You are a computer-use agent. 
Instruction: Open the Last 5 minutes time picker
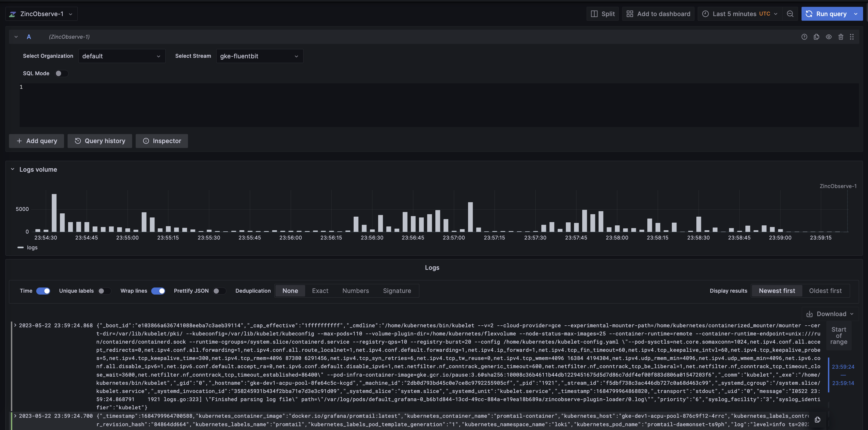click(740, 14)
